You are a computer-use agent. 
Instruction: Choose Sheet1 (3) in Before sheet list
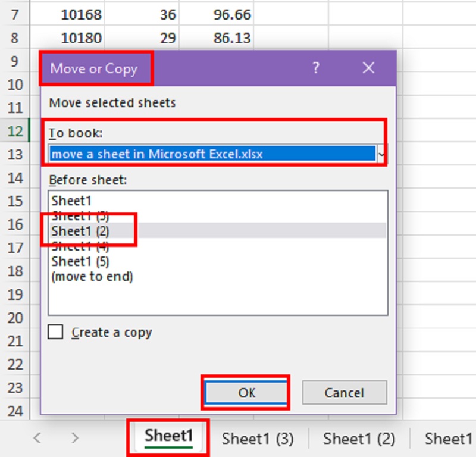point(80,215)
